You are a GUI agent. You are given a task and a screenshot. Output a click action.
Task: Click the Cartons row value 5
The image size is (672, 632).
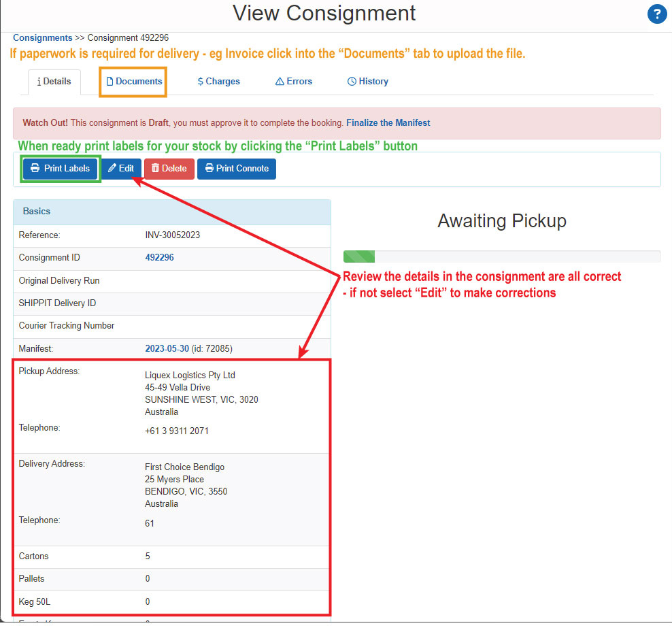[148, 556]
